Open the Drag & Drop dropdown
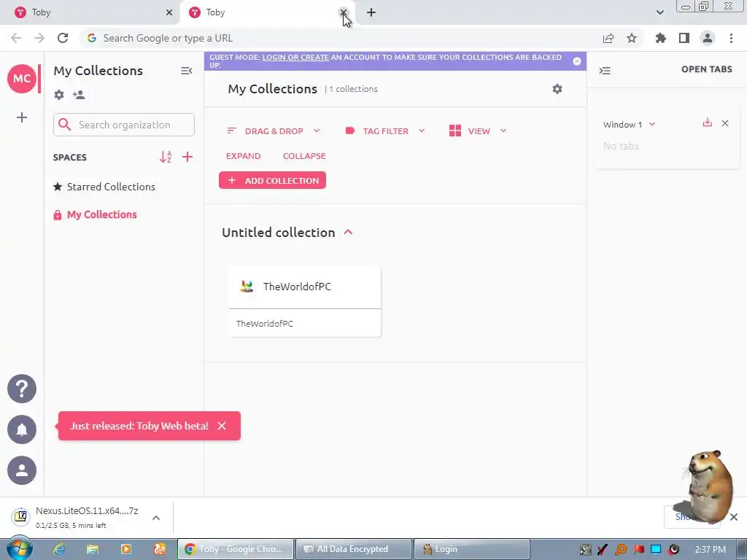 pos(274,131)
